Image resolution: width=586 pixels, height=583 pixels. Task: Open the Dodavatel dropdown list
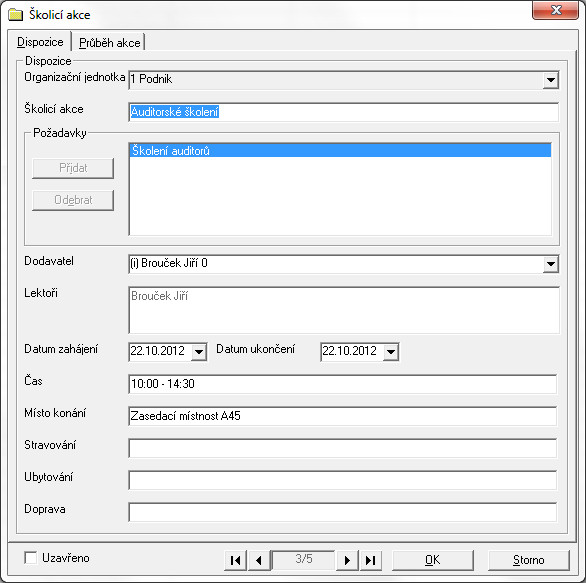550,264
